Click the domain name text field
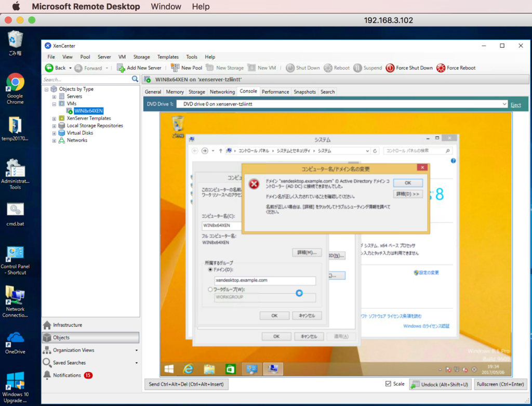532x406 pixels. pos(265,280)
